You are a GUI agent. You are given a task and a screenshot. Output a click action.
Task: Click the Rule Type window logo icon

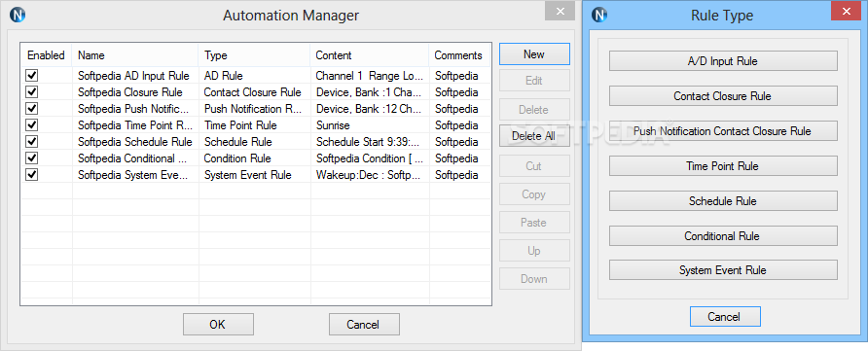[600, 15]
